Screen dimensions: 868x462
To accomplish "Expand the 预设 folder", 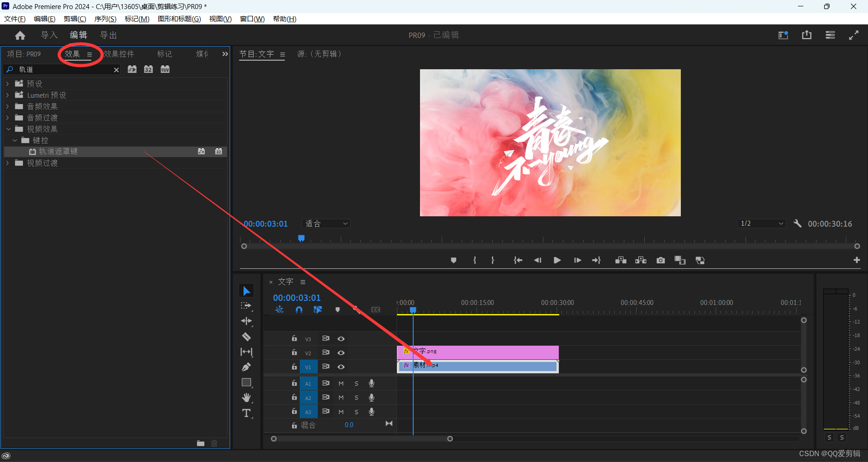I will (7, 84).
